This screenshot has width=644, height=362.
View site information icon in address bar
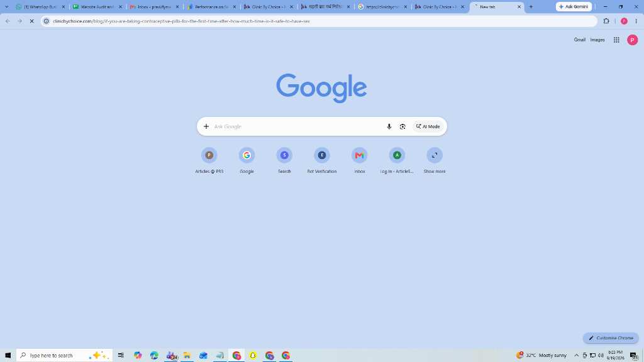(47, 21)
